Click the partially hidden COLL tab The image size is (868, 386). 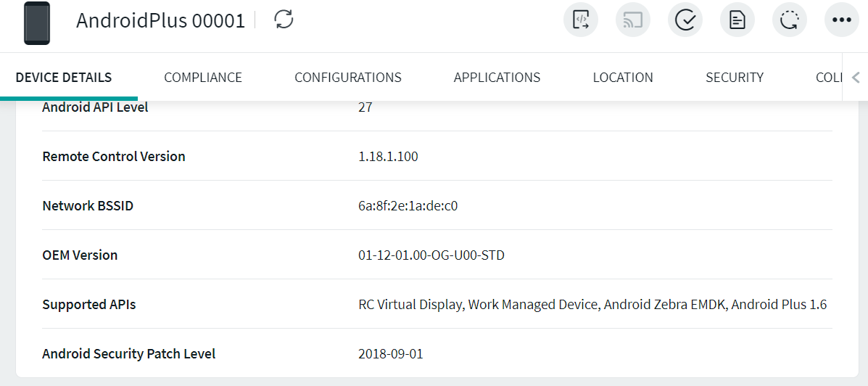pos(828,78)
